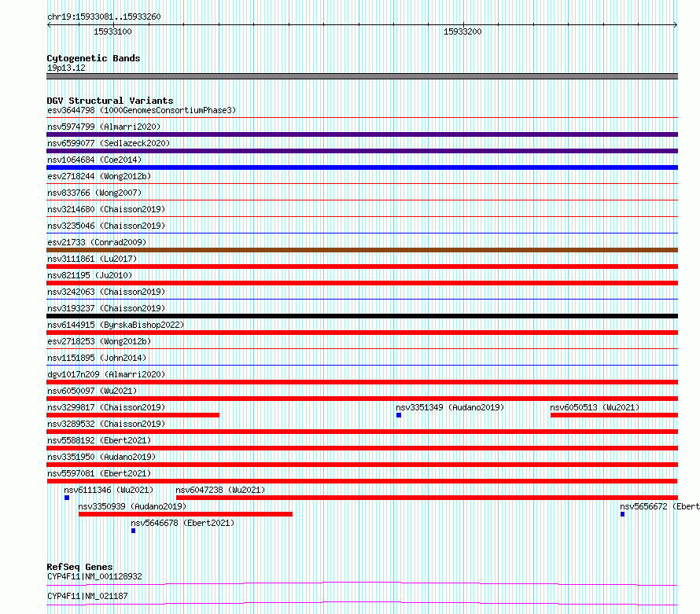Viewport: 700px width, 614px height.
Task: Click the red nsv3350939 variant bar
Action: [x=186, y=514]
